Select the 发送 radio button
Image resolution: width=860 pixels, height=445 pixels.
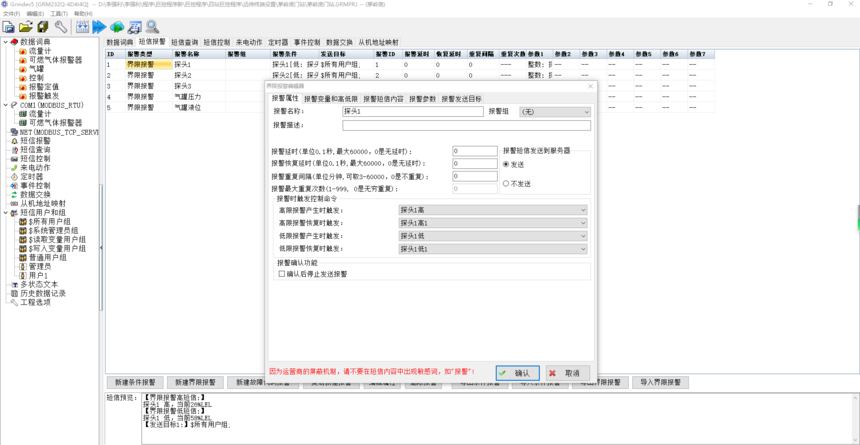[x=506, y=164]
